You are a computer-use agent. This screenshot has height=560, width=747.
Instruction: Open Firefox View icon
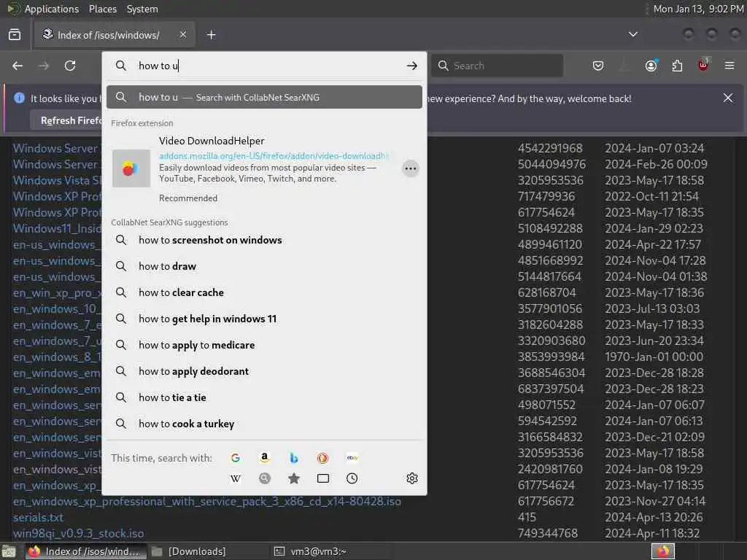coord(15,35)
